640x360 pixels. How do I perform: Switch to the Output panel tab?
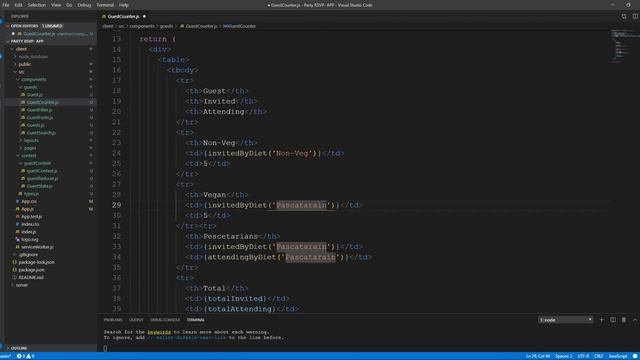click(x=136, y=320)
